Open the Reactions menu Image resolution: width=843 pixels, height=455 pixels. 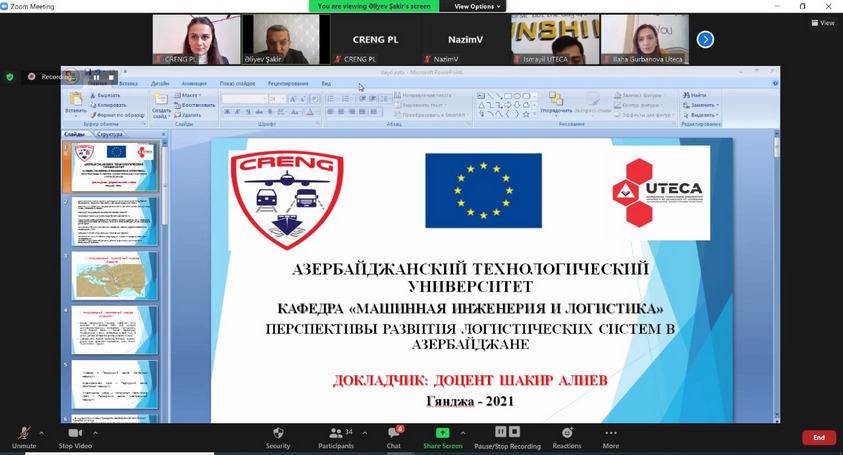tap(566, 435)
